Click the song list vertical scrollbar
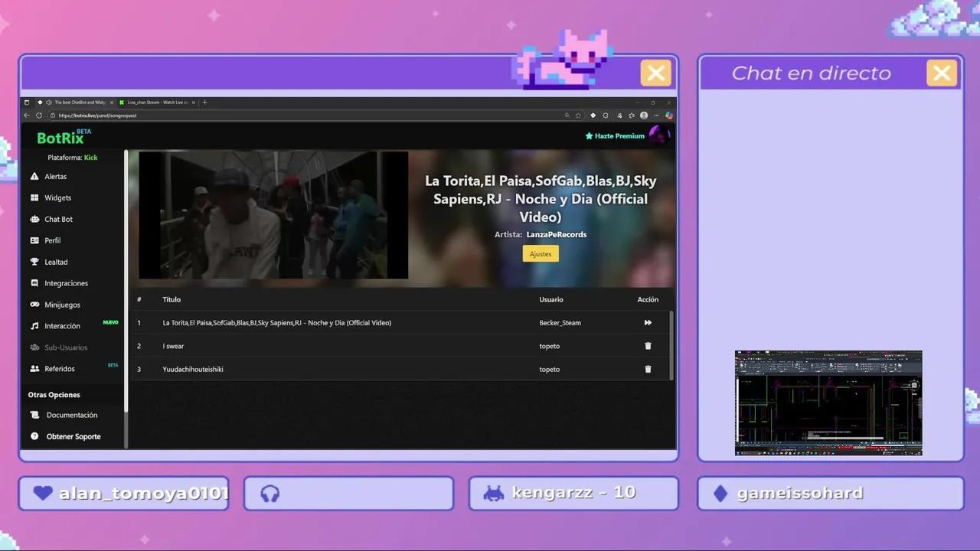The width and height of the screenshot is (980, 551). [x=671, y=344]
